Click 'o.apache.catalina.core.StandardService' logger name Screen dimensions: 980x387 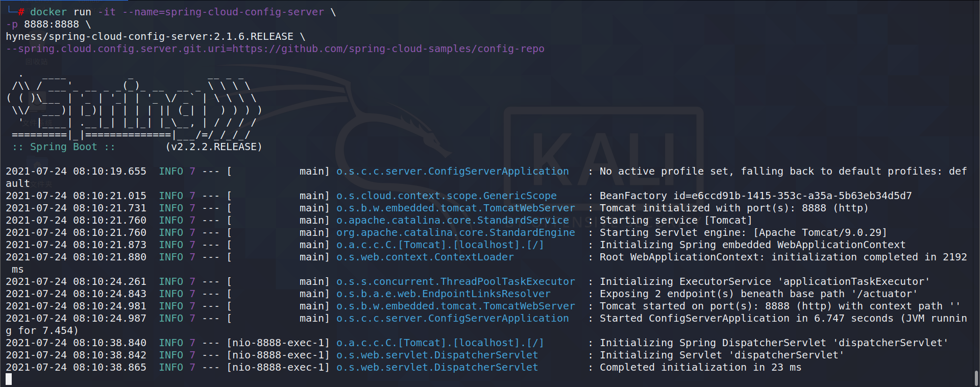[x=453, y=221]
